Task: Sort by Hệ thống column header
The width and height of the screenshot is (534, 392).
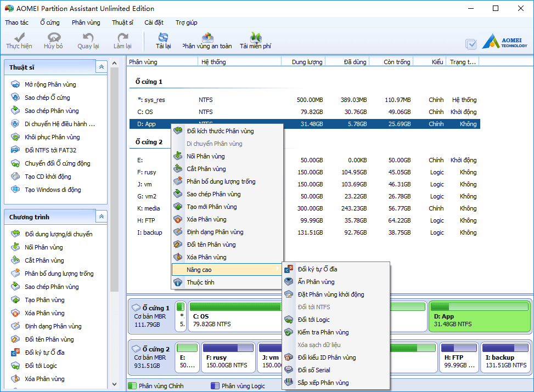Action: click(x=239, y=62)
